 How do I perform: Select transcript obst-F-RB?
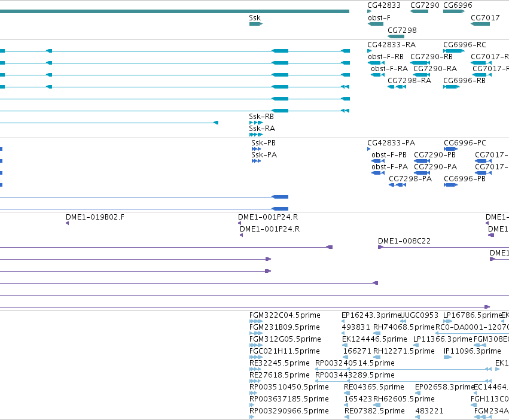(386, 57)
